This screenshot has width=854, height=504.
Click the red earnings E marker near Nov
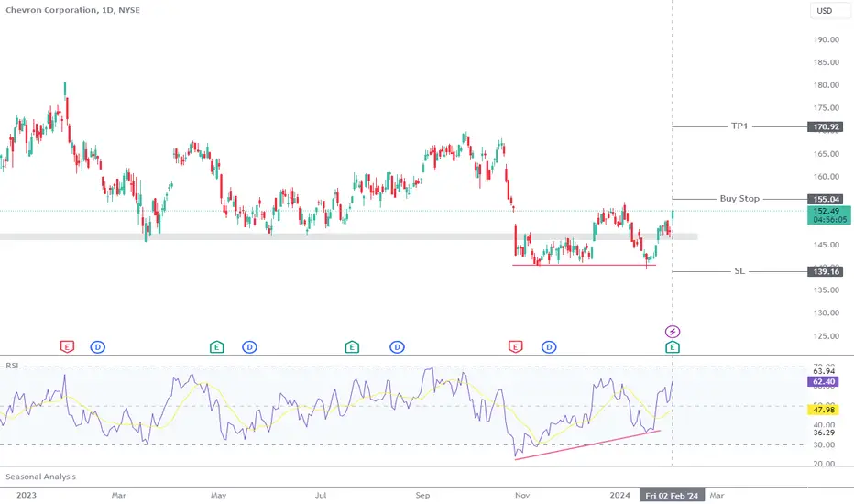515,346
